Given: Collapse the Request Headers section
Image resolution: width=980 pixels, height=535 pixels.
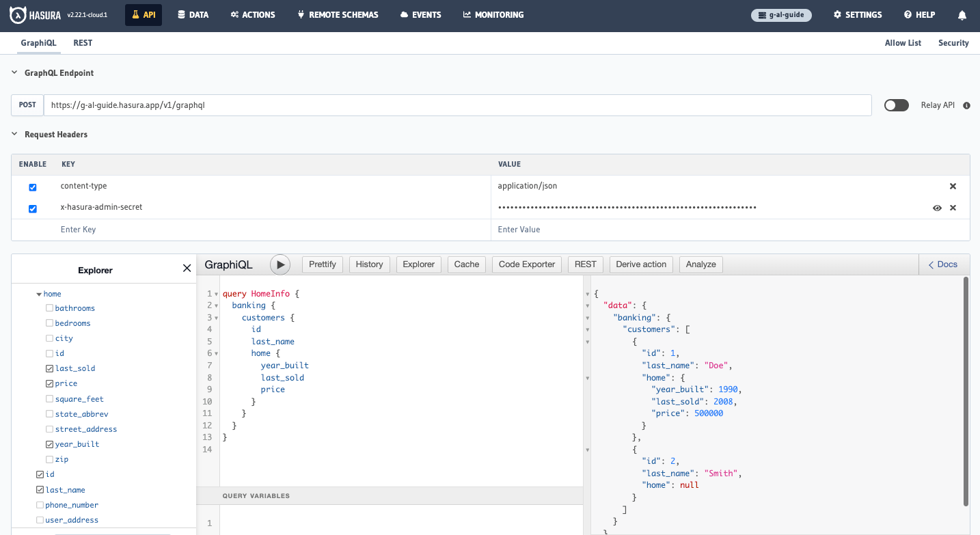Looking at the screenshot, I should (14, 135).
